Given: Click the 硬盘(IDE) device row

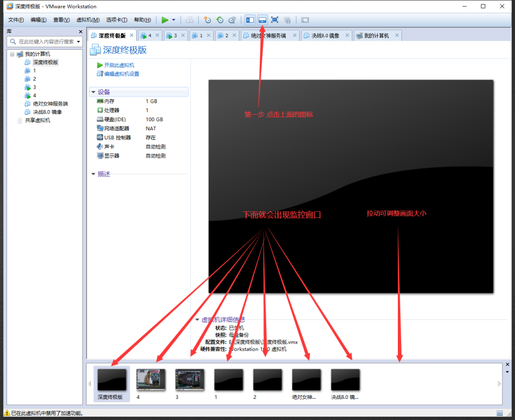Looking at the screenshot, I should [140, 120].
